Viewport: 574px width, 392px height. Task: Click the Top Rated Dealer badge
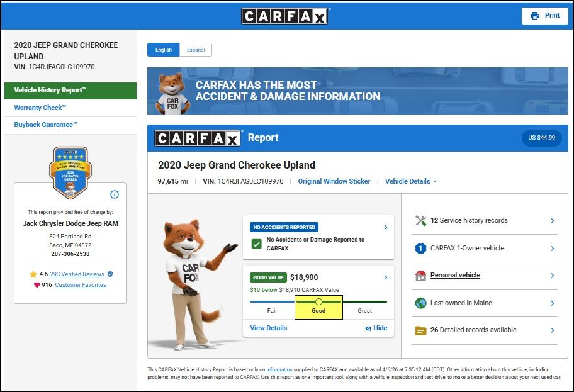coord(70,172)
